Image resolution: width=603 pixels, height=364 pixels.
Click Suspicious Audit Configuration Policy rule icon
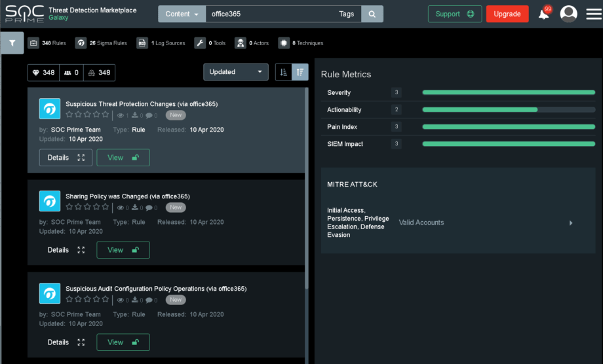(x=50, y=293)
